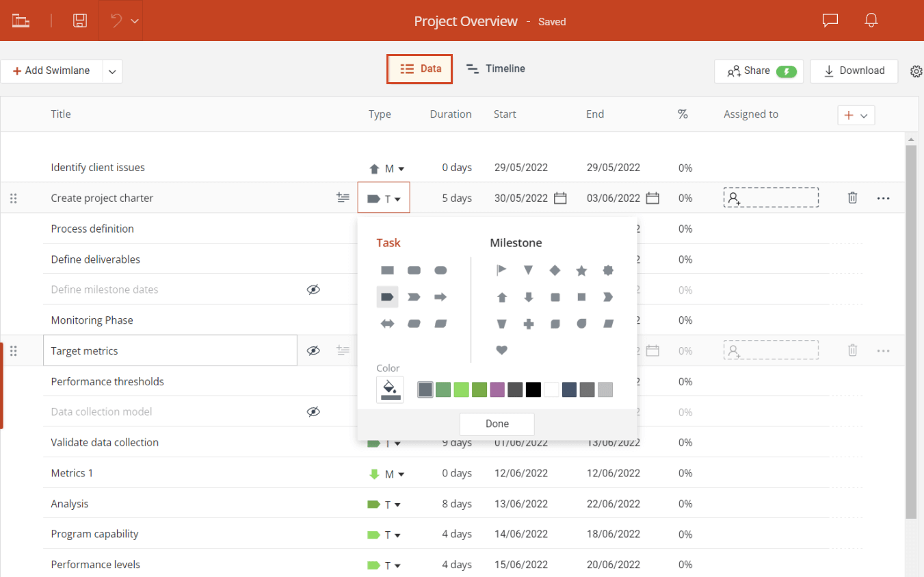Delete the Create project charter row
This screenshot has height=577, width=924.
click(852, 197)
